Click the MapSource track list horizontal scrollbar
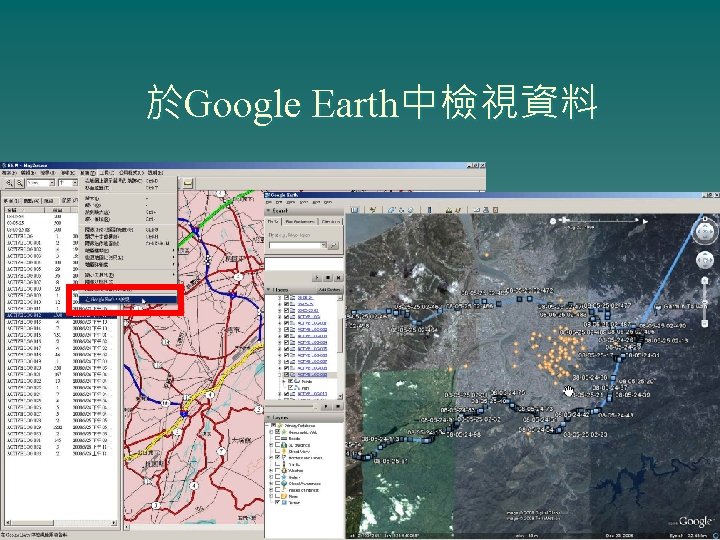720x540 pixels. 61,523
